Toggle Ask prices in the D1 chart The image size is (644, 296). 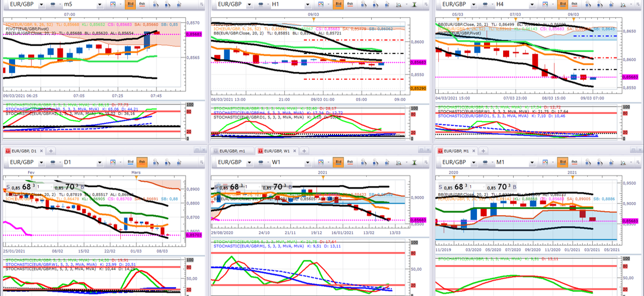tap(142, 162)
